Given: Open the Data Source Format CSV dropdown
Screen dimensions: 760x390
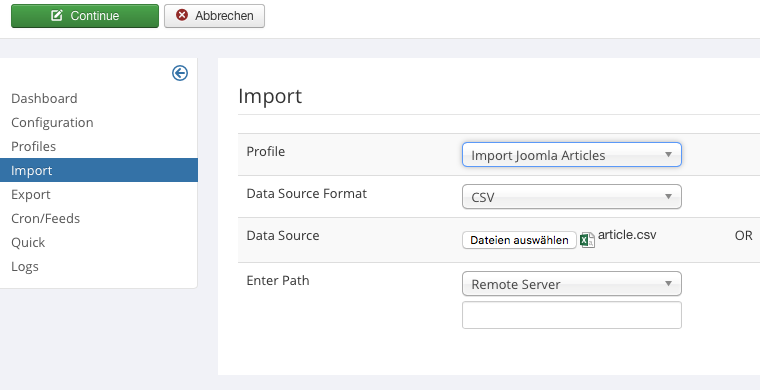Looking at the screenshot, I should coord(572,197).
